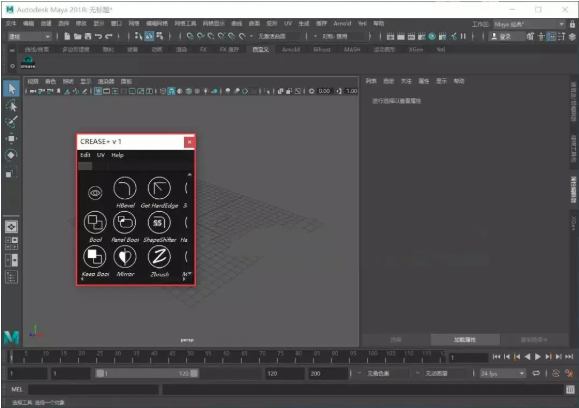Image resolution: width=579 pixels, height=408 pixels.
Task: Save scene disk icon in status line
Action: (x=88, y=36)
